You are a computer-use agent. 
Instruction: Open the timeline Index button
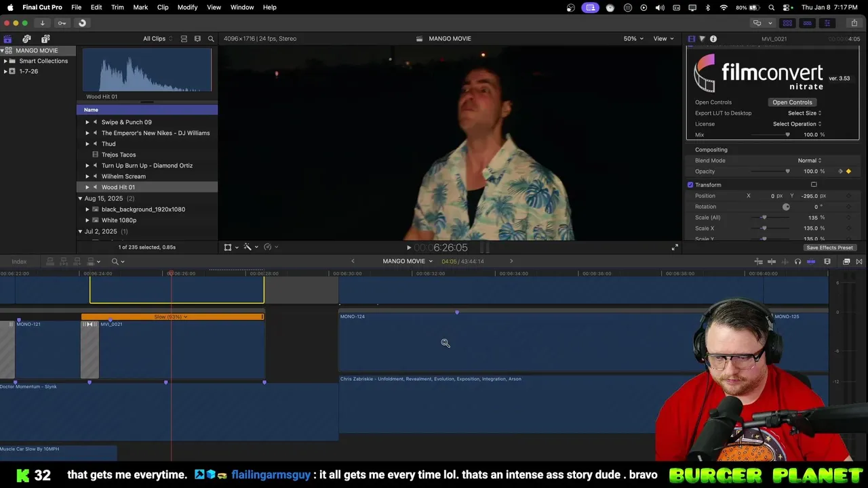[19, 262]
